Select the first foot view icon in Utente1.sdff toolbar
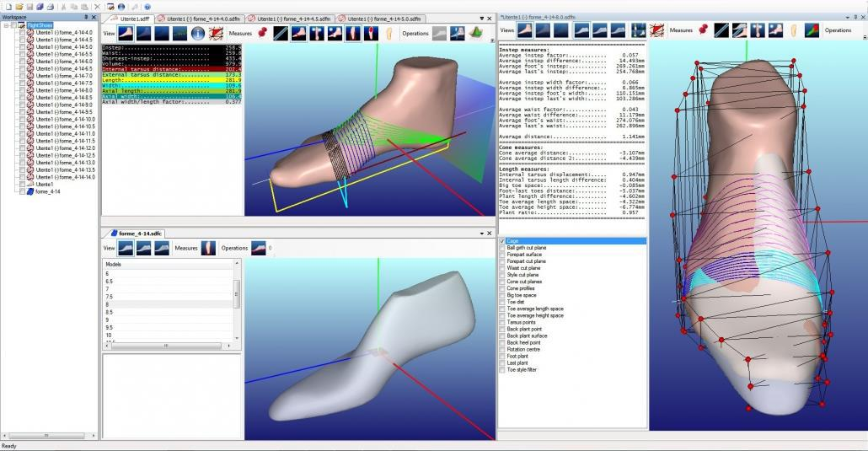 point(126,33)
